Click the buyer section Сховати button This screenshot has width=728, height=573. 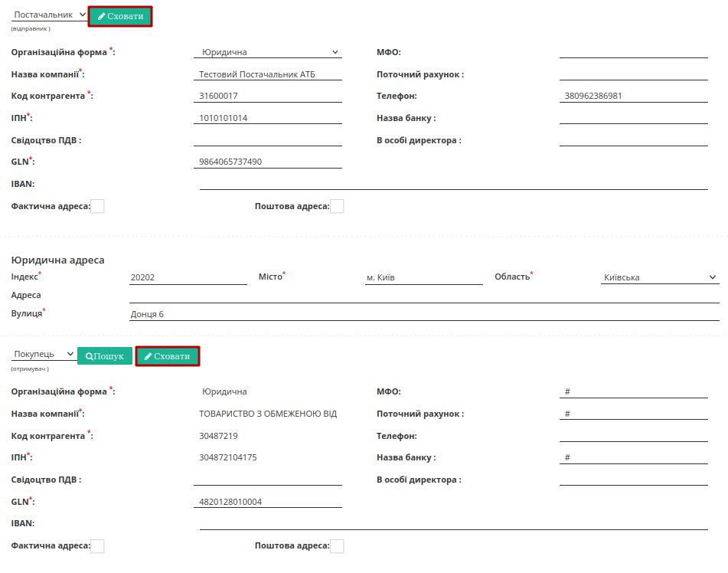168,356
